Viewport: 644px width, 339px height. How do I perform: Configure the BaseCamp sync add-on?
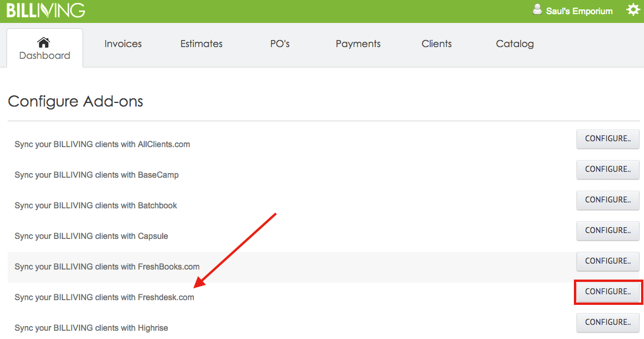tap(608, 169)
